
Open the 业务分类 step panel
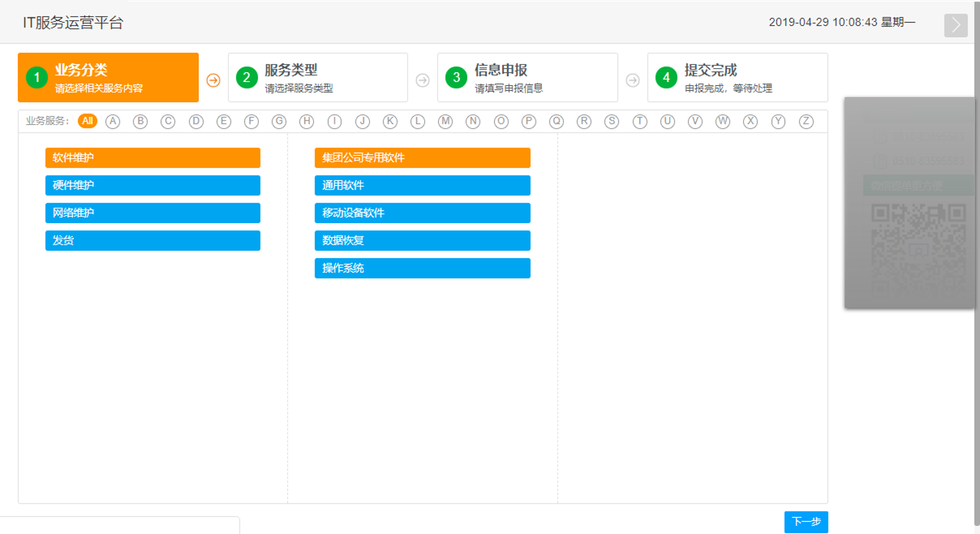click(x=108, y=78)
